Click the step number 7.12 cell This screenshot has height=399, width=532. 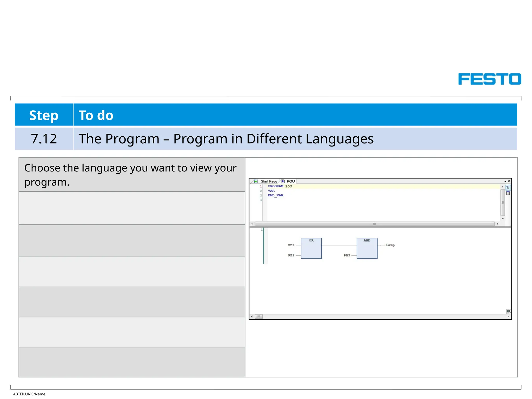coord(44,139)
